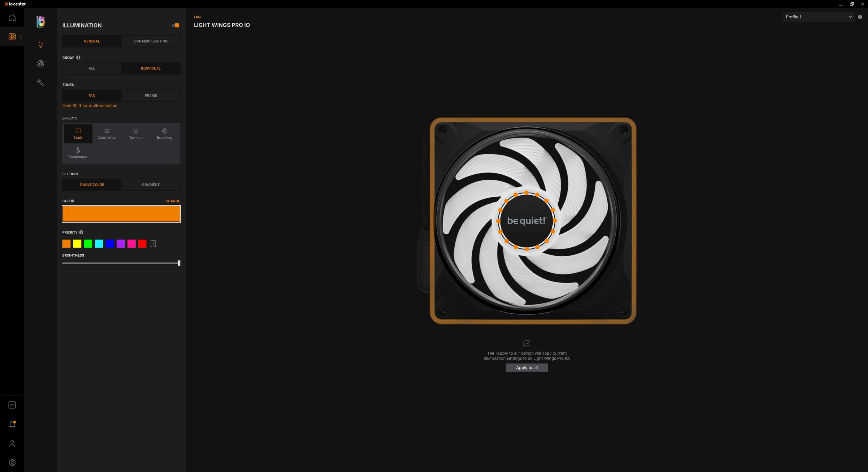Switch to the DYNAMIC LIGHTING tab
This screenshot has height=472, width=868.
(x=151, y=41)
